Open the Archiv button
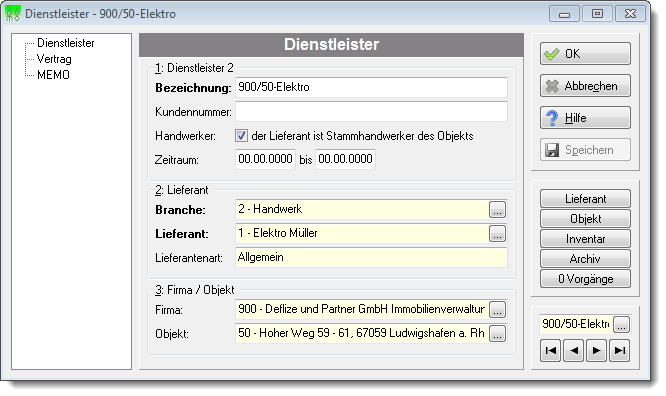The width and height of the screenshot is (666, 396). (585, 258)
